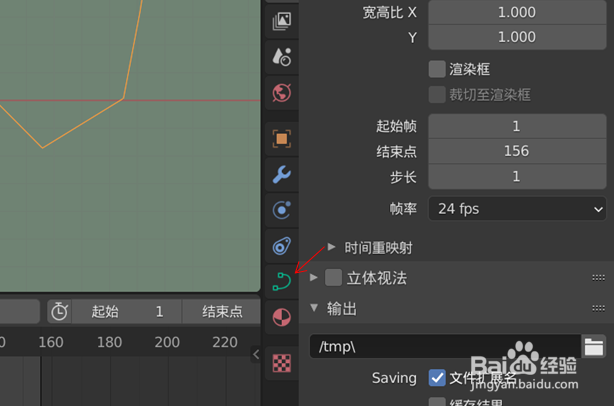Open the Object properties tab
Image resolution: width=614 pixels, height=406 pixels.
[x=282, y=139]
